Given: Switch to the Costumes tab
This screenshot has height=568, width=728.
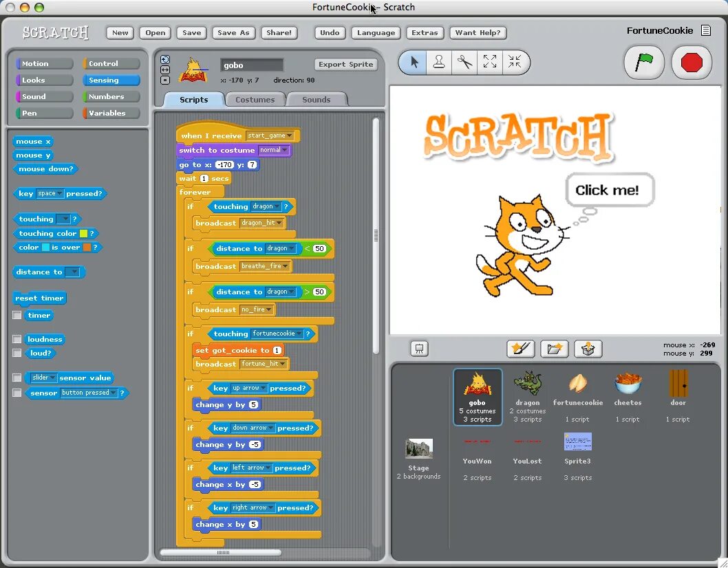Looking at the screenshot, I should tap(255, 99).
